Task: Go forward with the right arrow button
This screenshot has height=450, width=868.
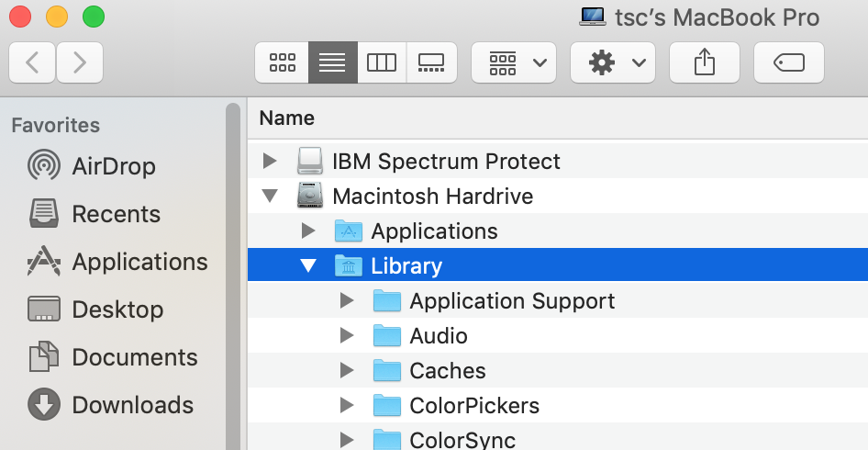Action: point(80,62)
